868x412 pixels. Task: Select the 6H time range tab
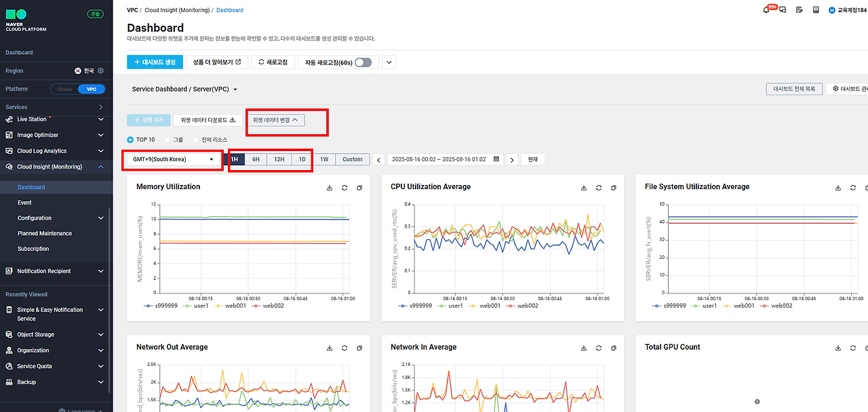256,159
